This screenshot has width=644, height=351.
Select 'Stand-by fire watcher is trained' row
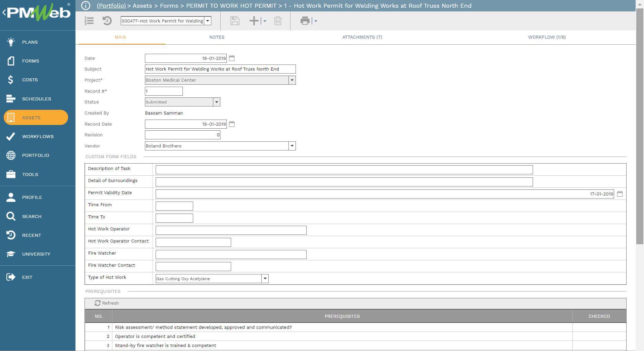[356, 345]
